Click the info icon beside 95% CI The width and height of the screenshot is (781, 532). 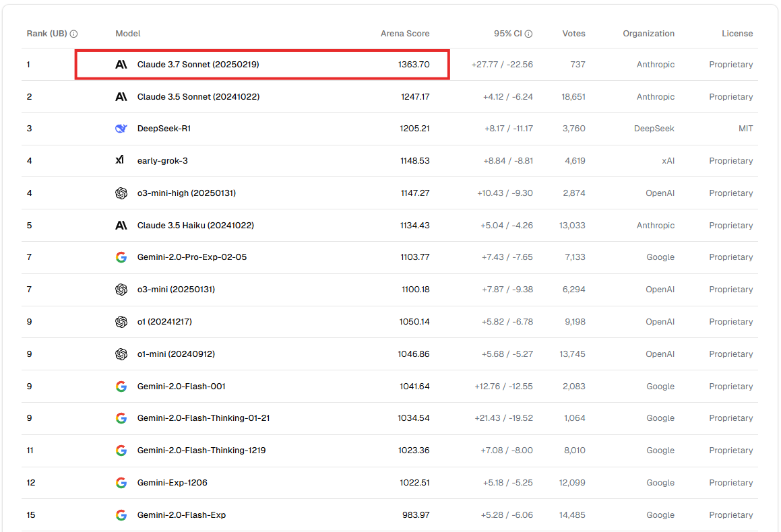tap(528, 34)
